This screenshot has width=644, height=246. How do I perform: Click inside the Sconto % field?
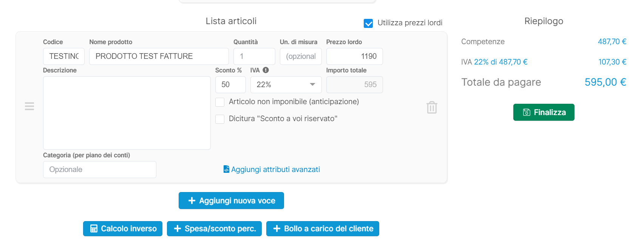point(230,85)
